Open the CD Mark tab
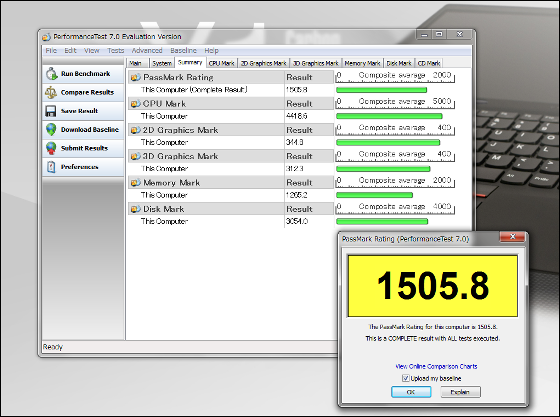 point(429,63)
